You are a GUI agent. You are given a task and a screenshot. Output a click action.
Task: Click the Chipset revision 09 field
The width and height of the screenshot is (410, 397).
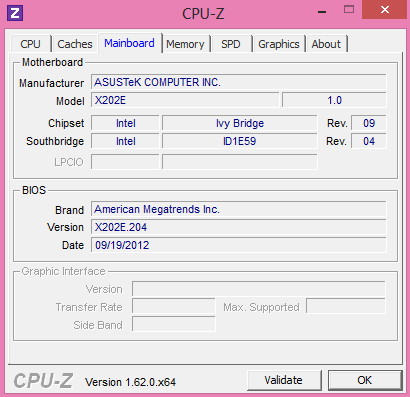click(369, 123)
